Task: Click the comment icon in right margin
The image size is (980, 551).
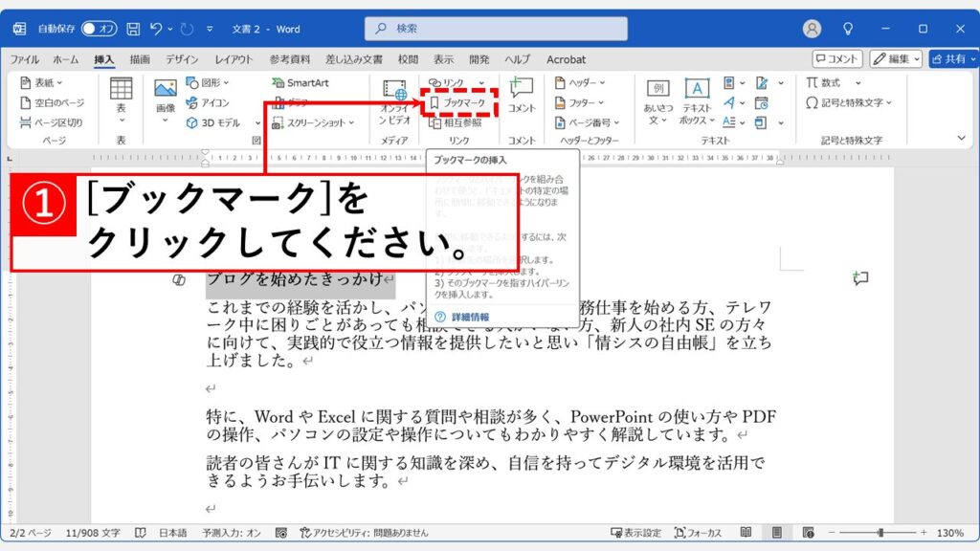Action: tap(860, 278)
